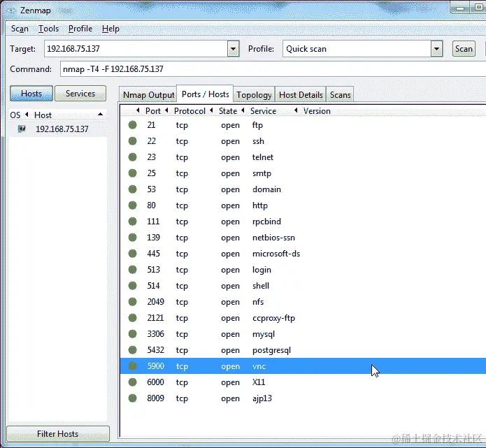Select the telnet service row
The width and height of the screenshot is (486, 448).
tap(303, 157)
